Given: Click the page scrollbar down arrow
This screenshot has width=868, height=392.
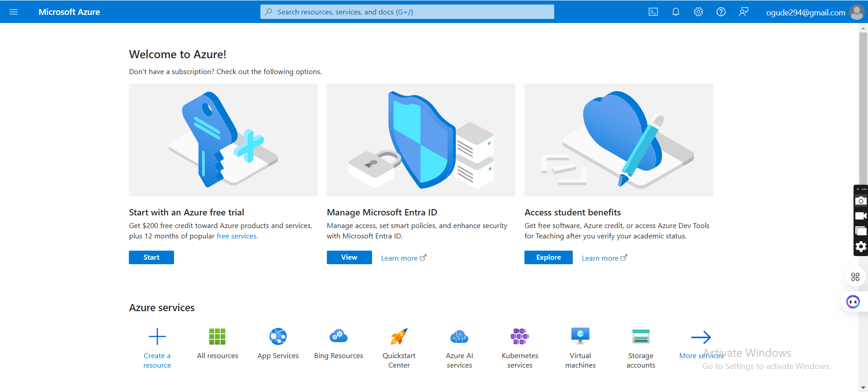Looking at the screenshot, I should 863,387.
